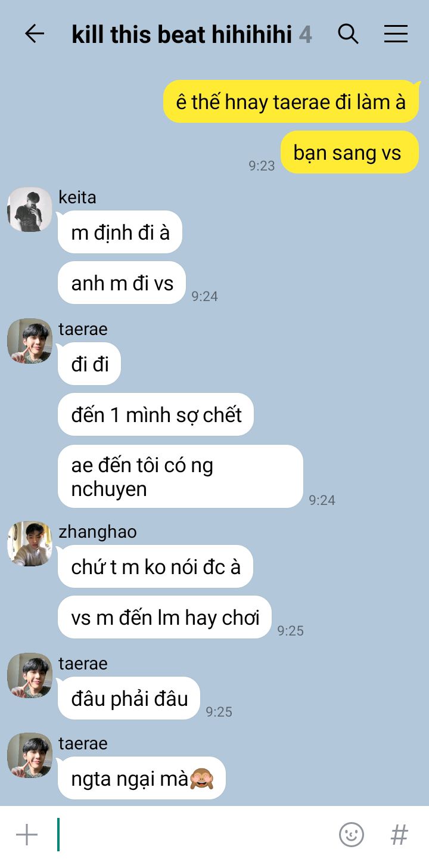The image size is (429, 868).
Task: Tap the hashtag search icon
Action: [399, 835]
